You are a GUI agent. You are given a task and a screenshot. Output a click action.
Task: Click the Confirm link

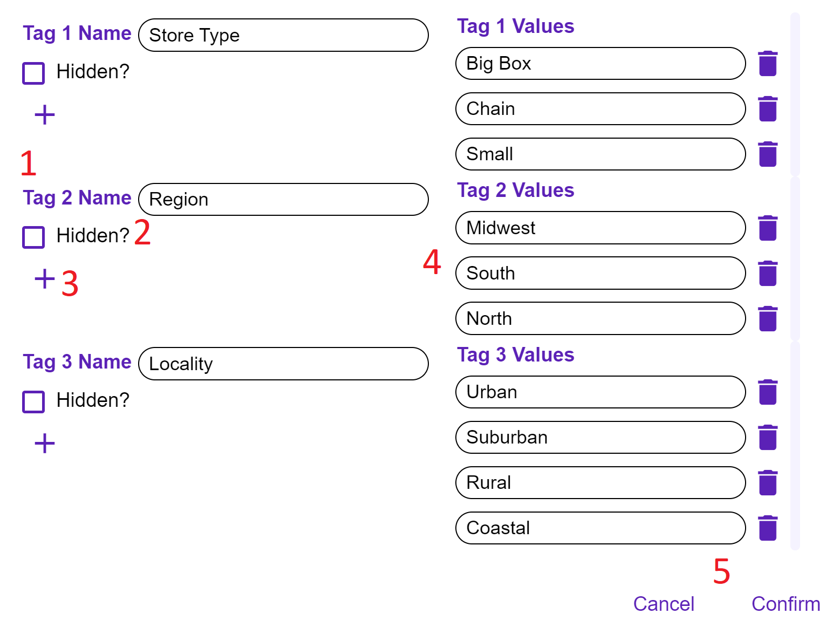click(x=786, y=604)
